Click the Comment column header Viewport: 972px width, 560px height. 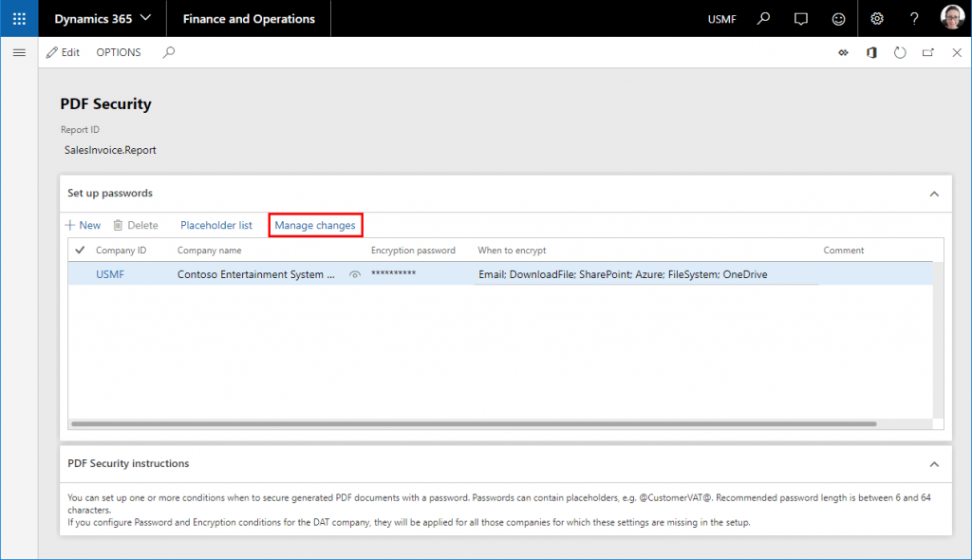[843, 251]
